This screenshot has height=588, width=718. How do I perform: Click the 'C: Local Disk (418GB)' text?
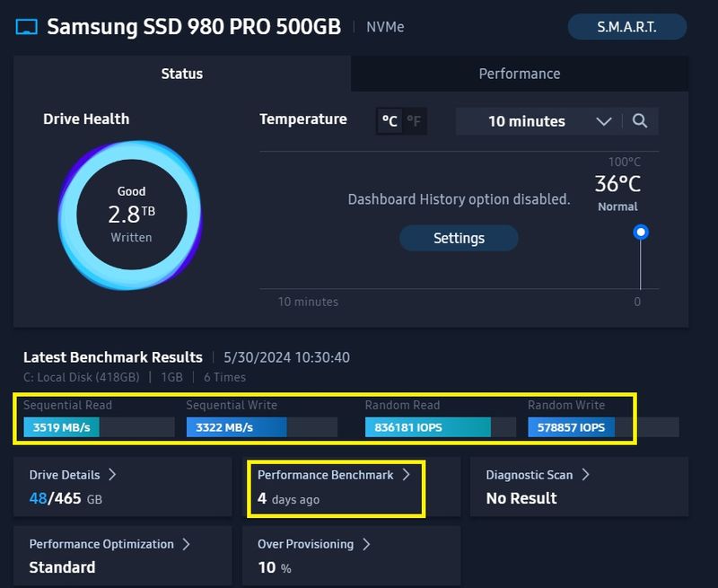(82, 377)
